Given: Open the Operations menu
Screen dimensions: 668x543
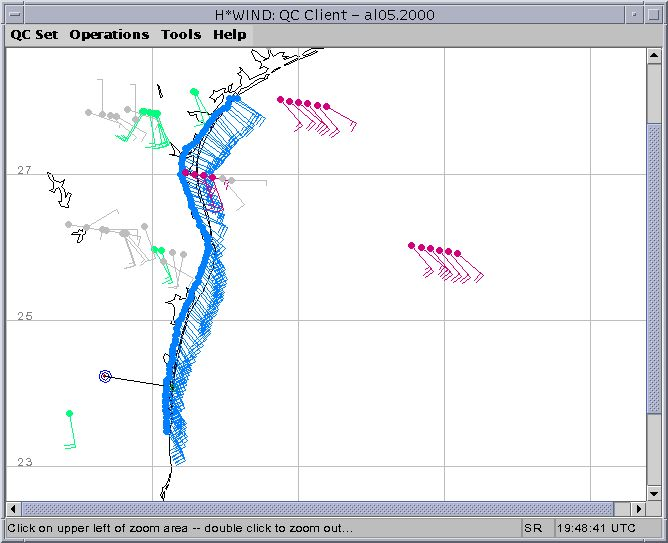Looking at the screenshot, I should tap(109, 34).
